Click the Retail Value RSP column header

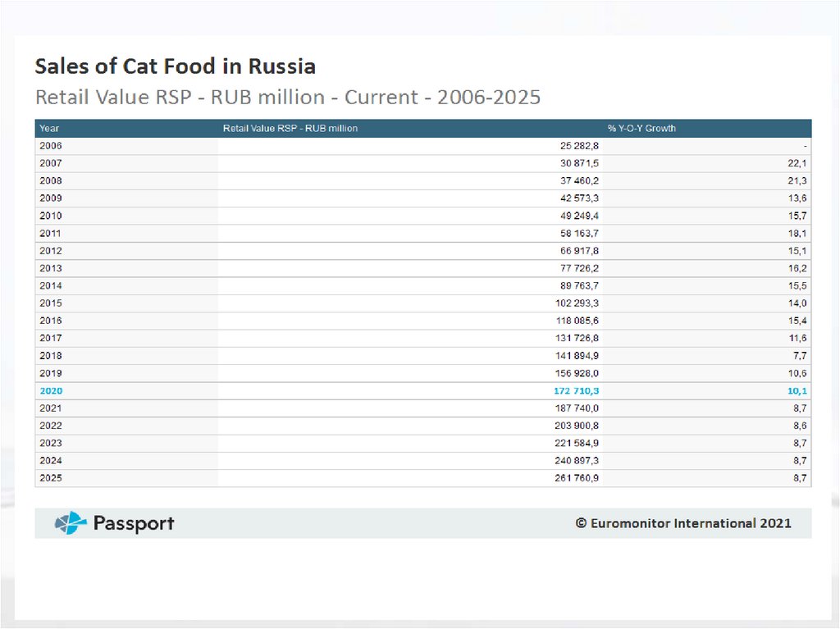pyautogui.click(x=290, y=128)
